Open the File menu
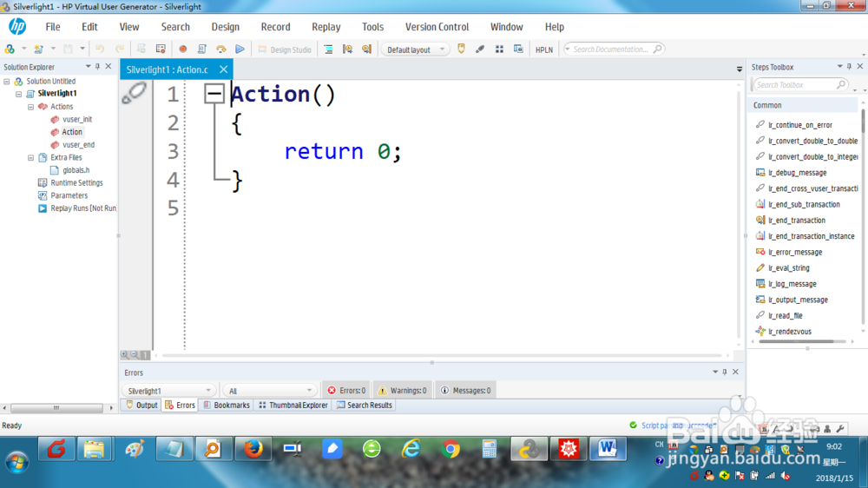The height and width of the screenshot is (488, 868). 53,27
